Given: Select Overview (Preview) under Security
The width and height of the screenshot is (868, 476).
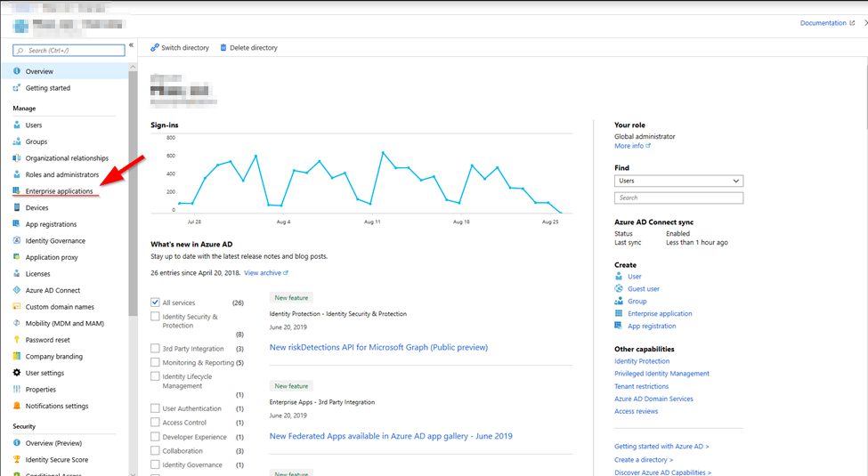Looking at the screenshot, I should tap(53, 443).
